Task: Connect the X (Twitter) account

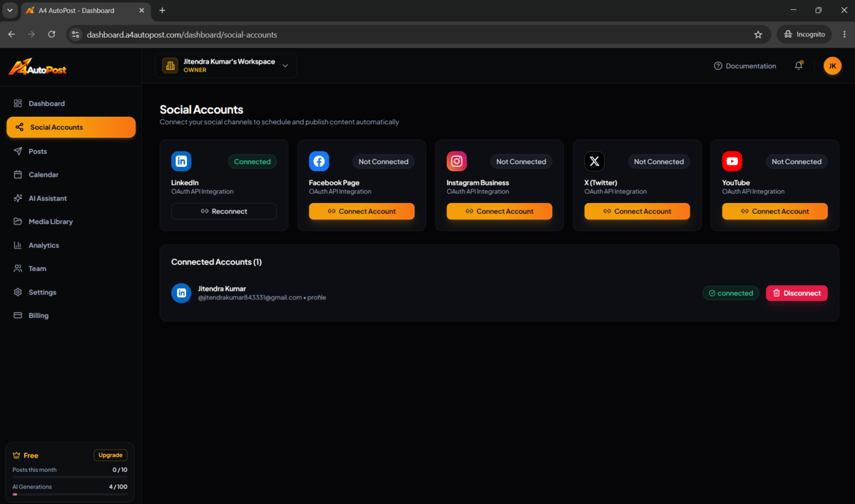Action: point(637,212)
